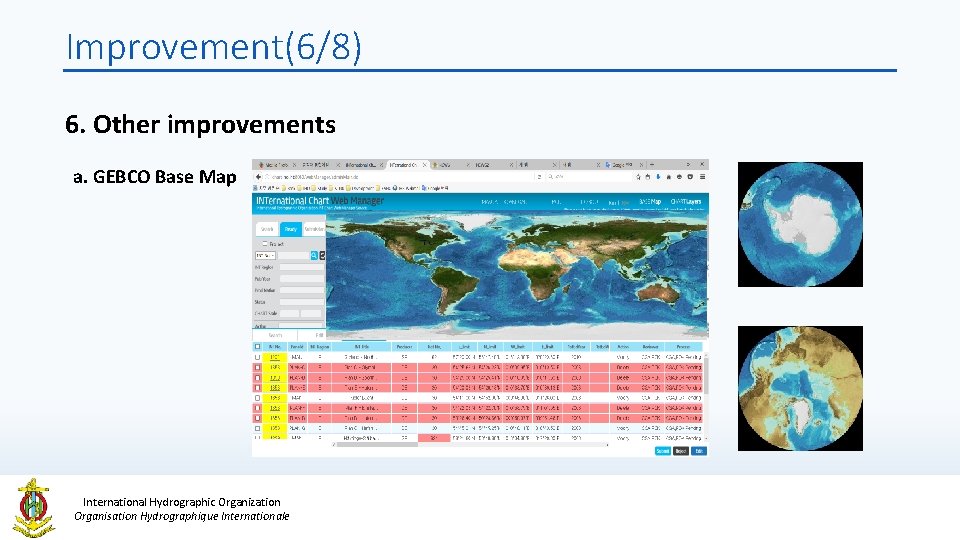Click the Status input field in side panel
960x540 pixels.
pyautogui.click(x=302, y=302)
